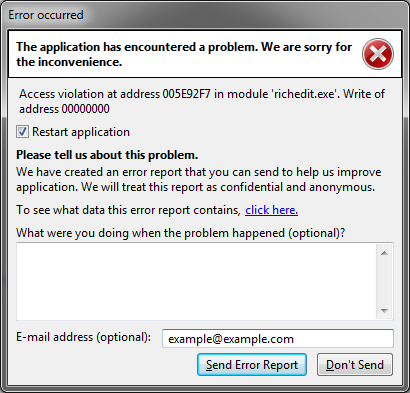Click the 'What were you doing' question label
Image resolution: width=410 pixels, height=393 pixels.
click(181, 233)
